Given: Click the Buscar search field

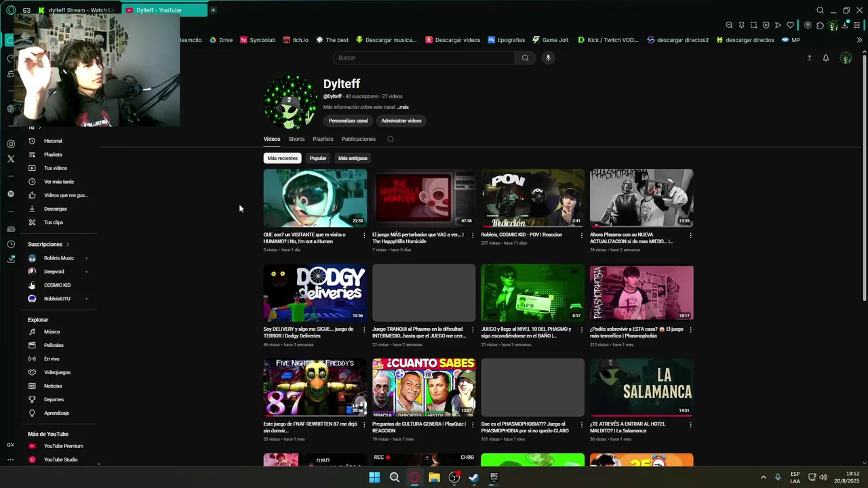Looking at the screenshot, I should pos(424,58).
